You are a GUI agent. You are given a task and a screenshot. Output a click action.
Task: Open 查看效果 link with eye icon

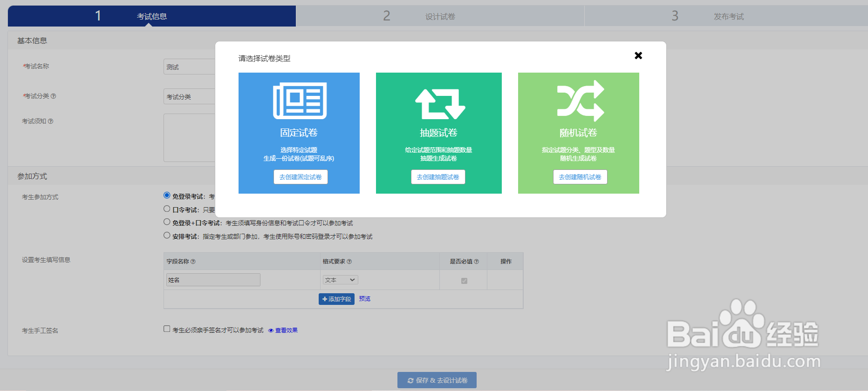tap(283, 330)
